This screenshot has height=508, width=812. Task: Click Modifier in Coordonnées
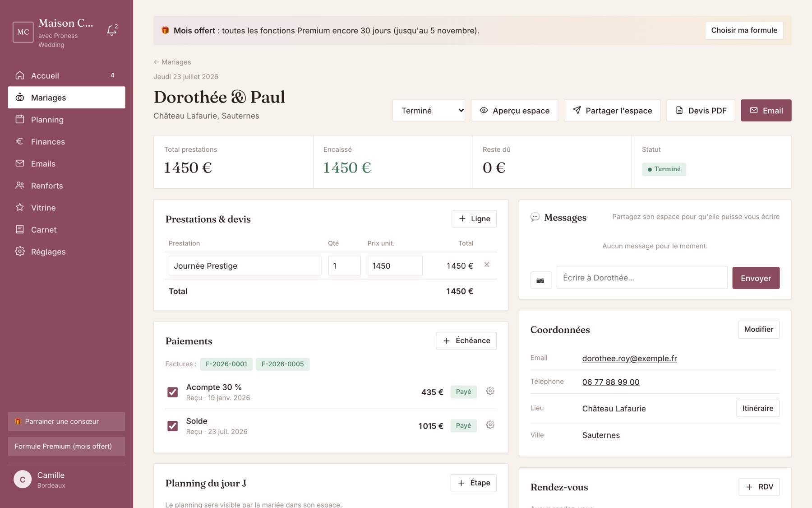tap(758, 329)
